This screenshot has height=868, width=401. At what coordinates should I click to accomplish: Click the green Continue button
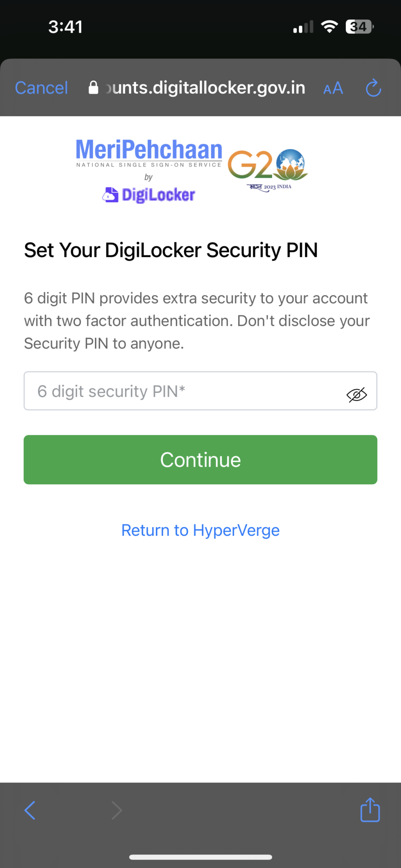[x=200, y=459]
